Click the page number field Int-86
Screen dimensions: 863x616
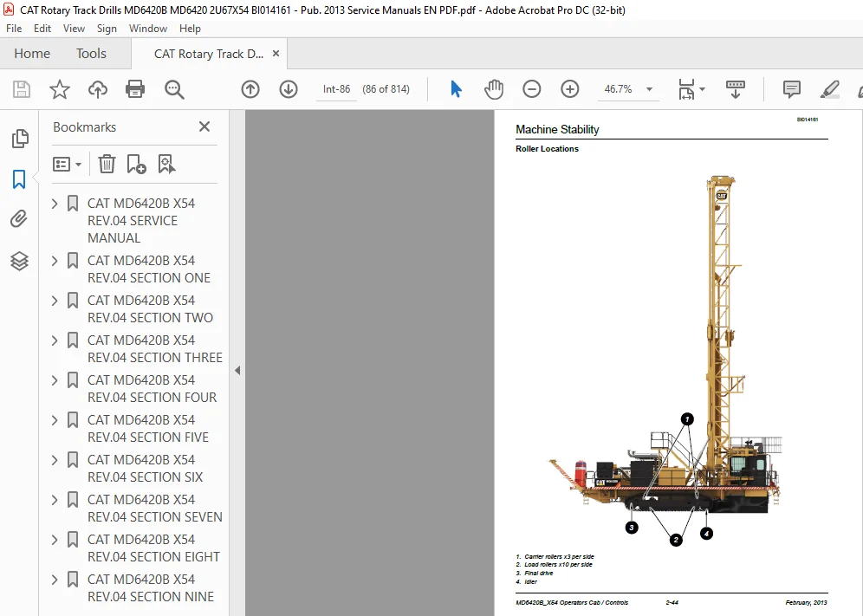(x=336, y=89)
